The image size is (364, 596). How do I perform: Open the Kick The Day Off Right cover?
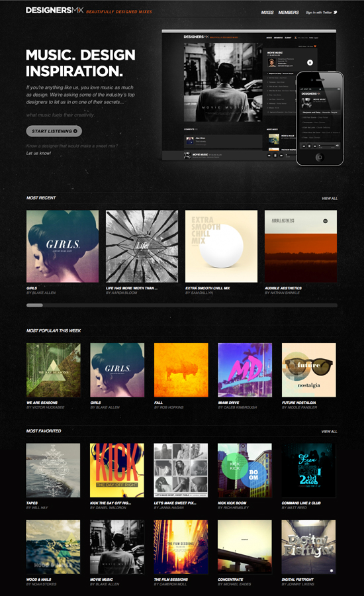[x=117, y=470]
